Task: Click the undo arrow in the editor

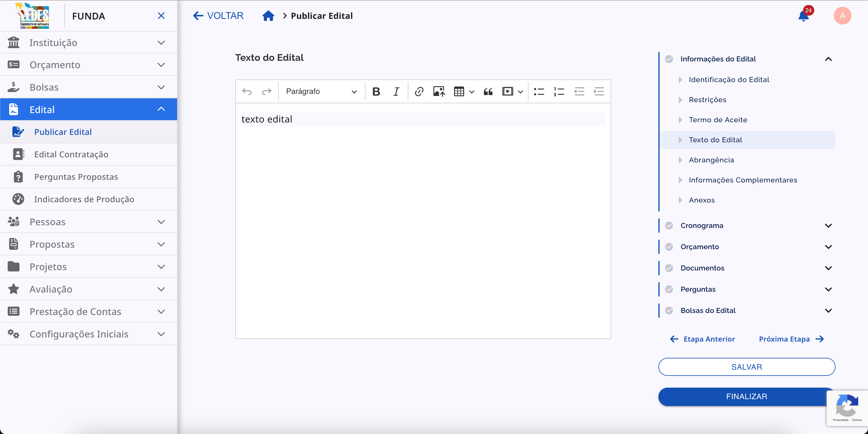Action: point(247,91)
